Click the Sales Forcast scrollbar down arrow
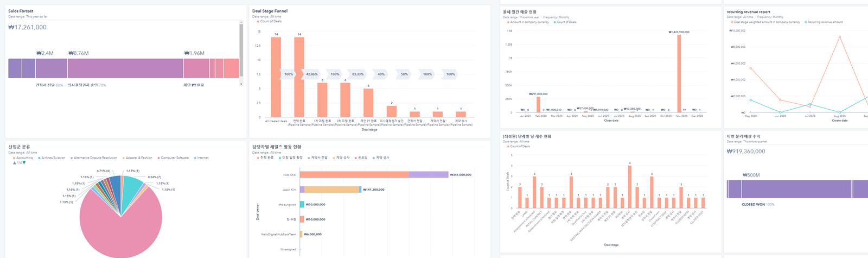The width and height of the screenshot is (868, 258). point(241,84)
